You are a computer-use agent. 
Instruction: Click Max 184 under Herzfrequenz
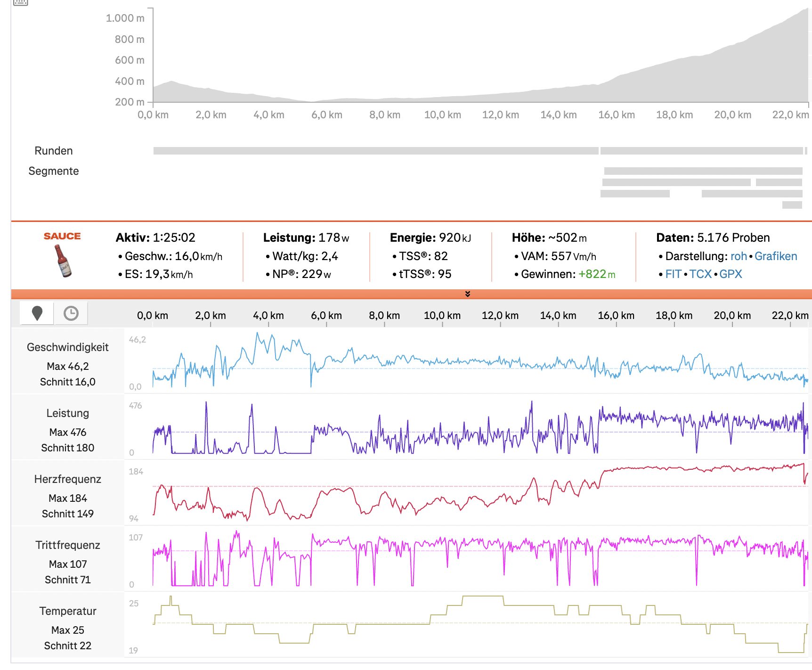68,498
